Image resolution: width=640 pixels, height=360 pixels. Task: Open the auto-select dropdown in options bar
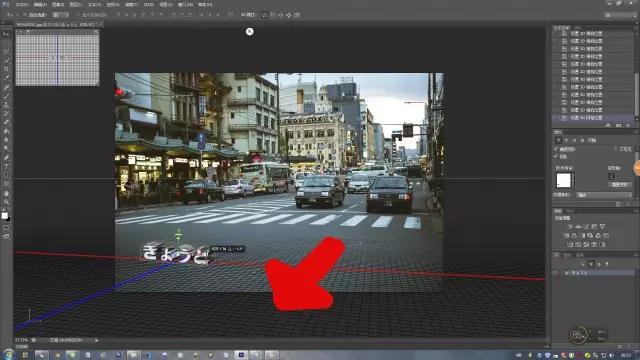coord(61,15)
